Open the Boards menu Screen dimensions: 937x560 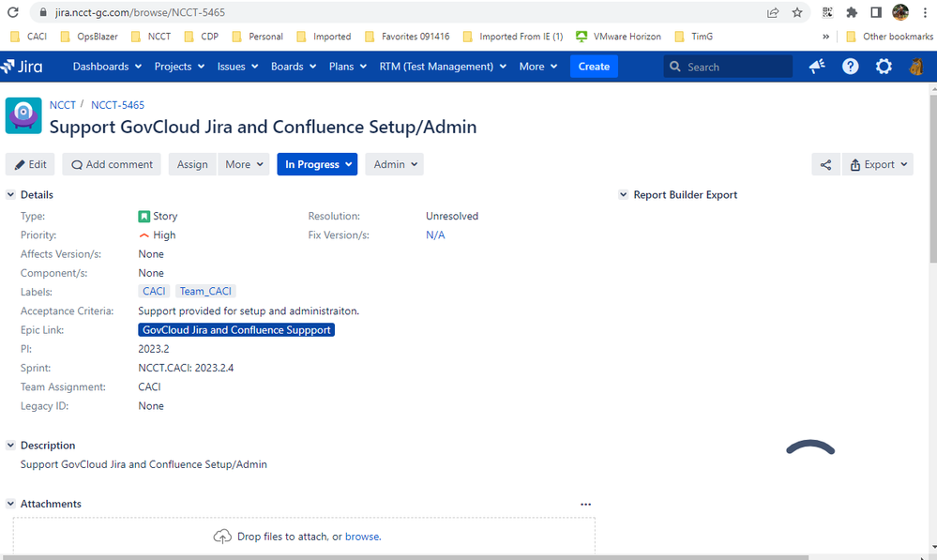click(294, 67)
